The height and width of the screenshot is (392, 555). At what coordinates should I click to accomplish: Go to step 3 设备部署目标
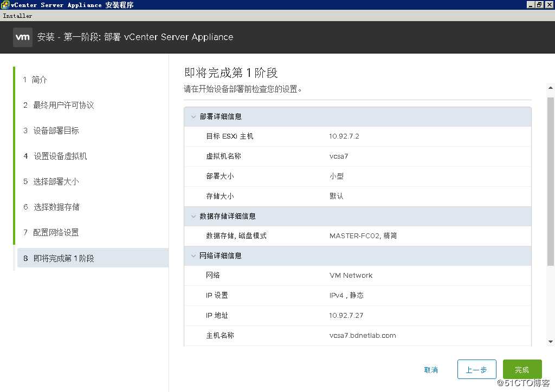coord(51,131)
